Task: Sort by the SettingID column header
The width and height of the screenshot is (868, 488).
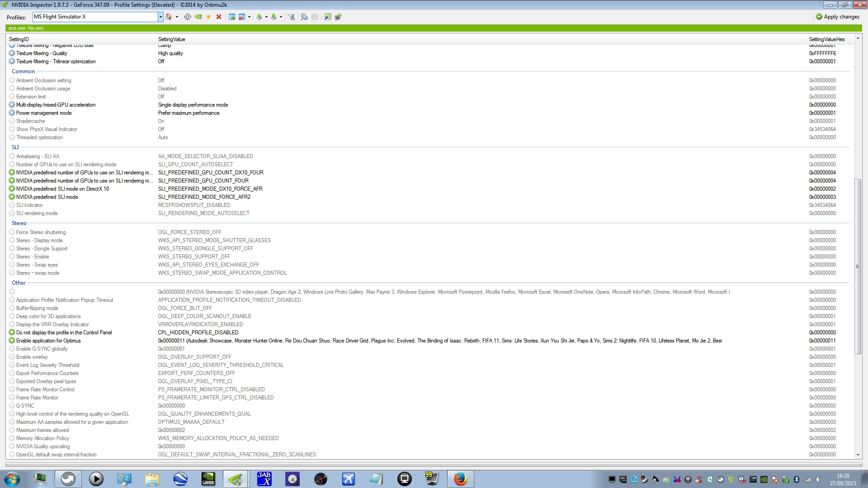Action: [x=80, y=39]
